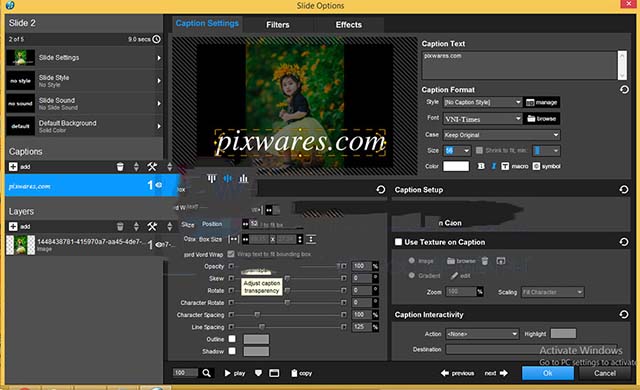Open the Action dropdown
The height and width of the screenshot is (390, 640).
482,334
